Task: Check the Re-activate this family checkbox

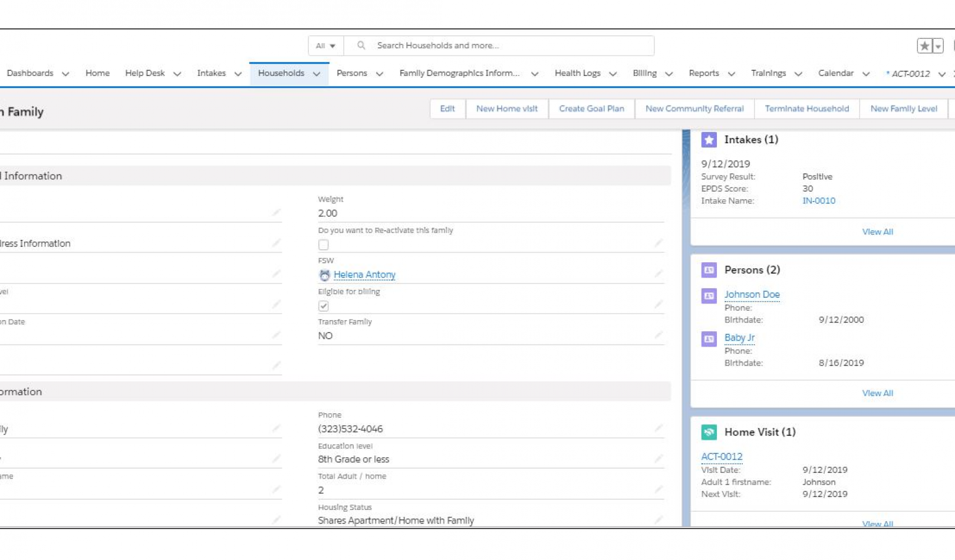Action: [323, 245]
